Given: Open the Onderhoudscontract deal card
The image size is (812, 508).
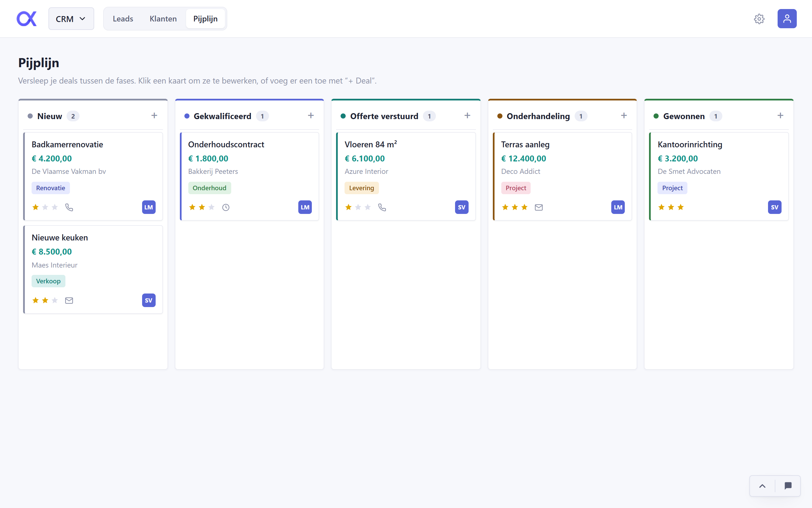Looking at the screenshot, I should 250,176.
